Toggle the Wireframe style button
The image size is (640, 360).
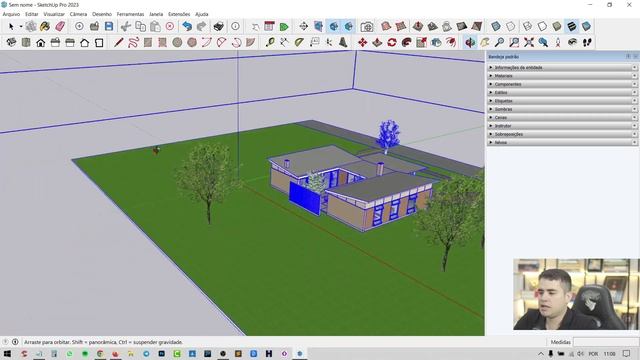[527, 27]
